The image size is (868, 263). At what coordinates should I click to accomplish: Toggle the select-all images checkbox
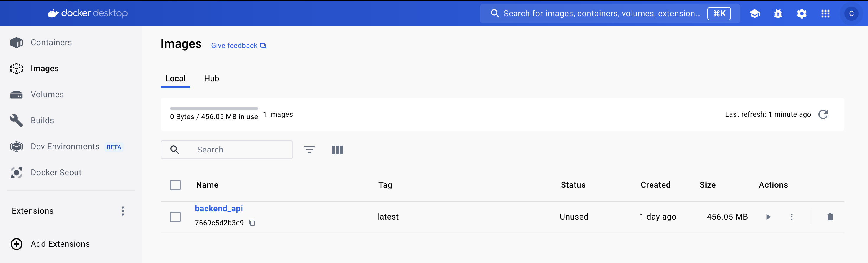175,185
